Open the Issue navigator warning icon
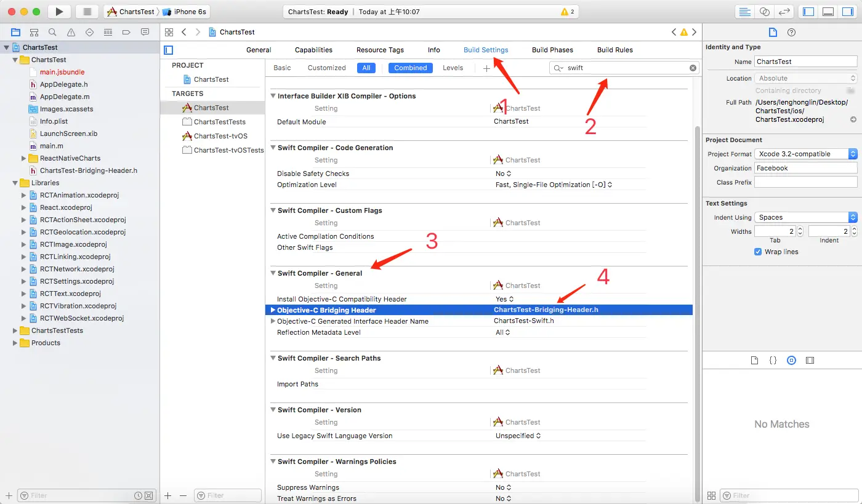 click(x=71, y=32)
